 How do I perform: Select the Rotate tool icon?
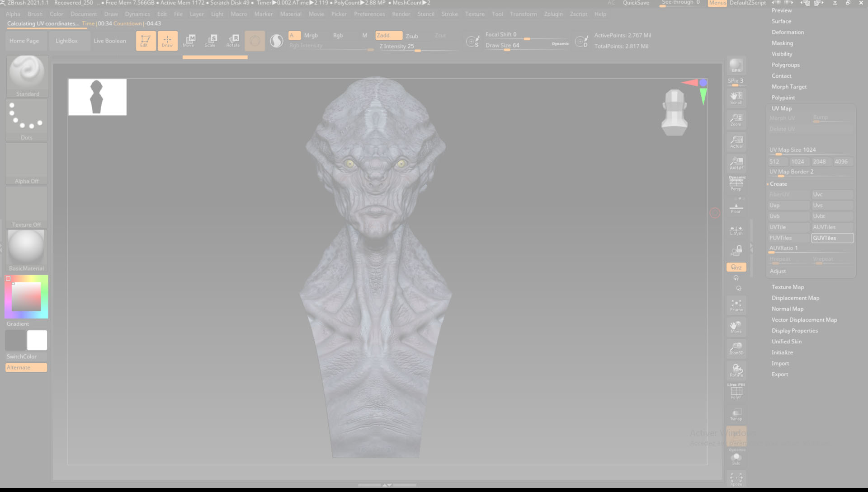click(233, 41)
